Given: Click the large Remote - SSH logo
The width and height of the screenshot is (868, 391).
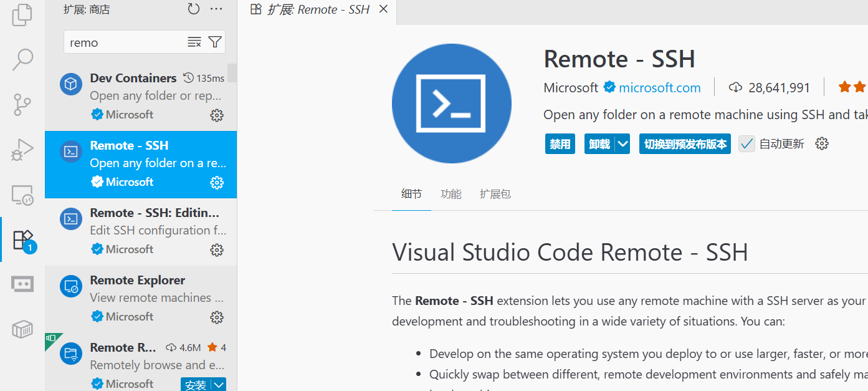Looking at the screenshot, I should [x=452, y=104].
